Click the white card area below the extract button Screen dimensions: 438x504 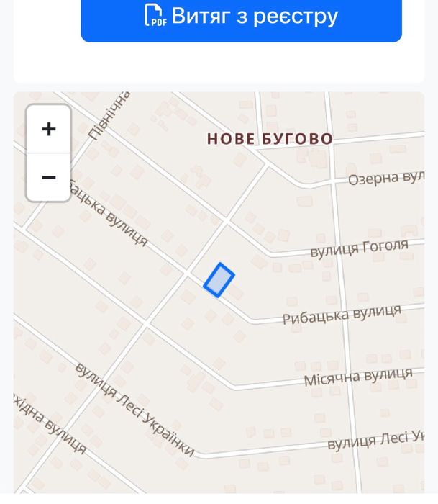coord(219,63)
